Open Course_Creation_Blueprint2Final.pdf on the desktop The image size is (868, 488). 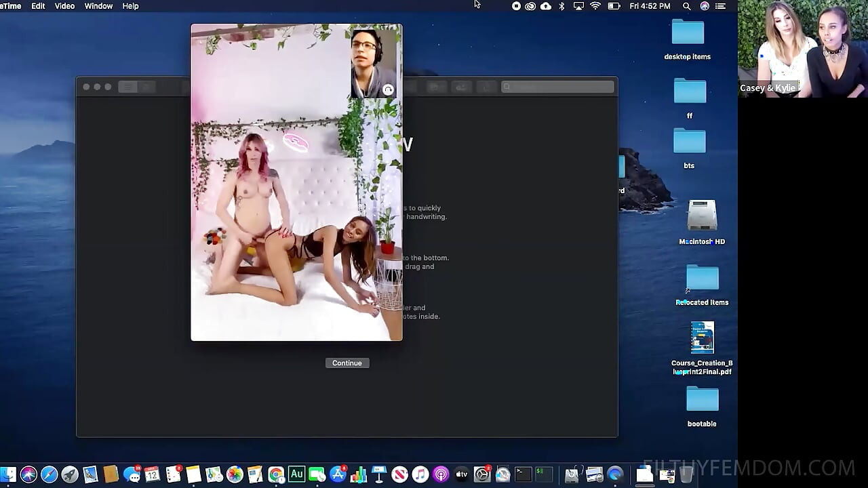point(702,337)
